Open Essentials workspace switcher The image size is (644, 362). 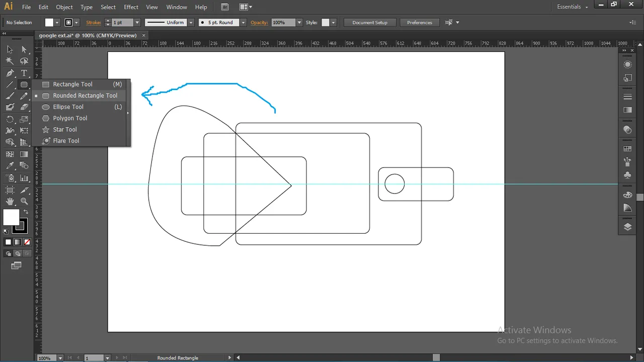pos(573,7)
